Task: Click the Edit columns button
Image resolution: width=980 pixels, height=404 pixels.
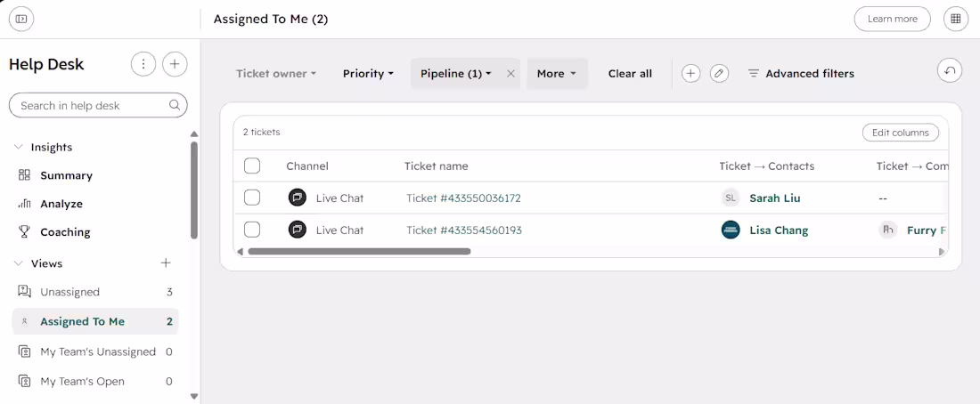Action: coord(901,133)
